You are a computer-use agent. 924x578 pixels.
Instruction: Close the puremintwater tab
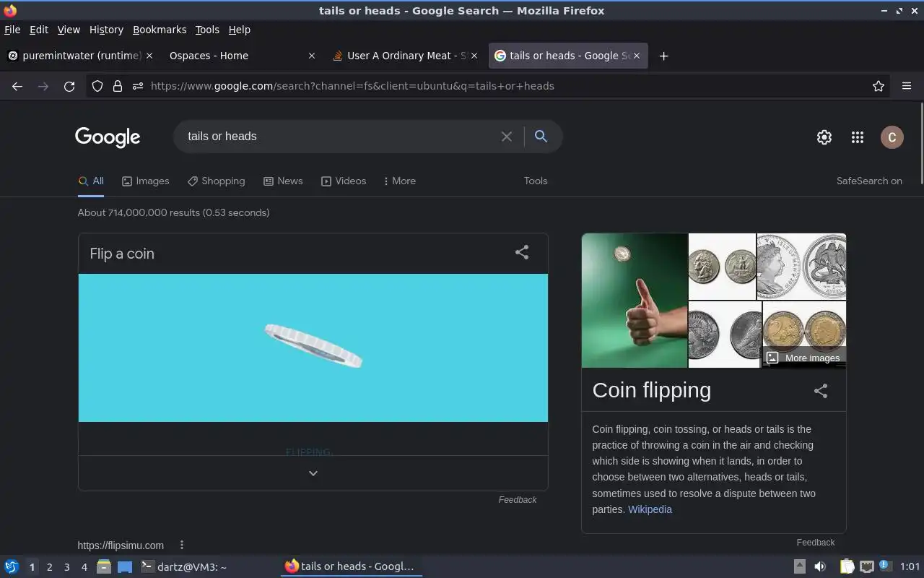point(149,56)
